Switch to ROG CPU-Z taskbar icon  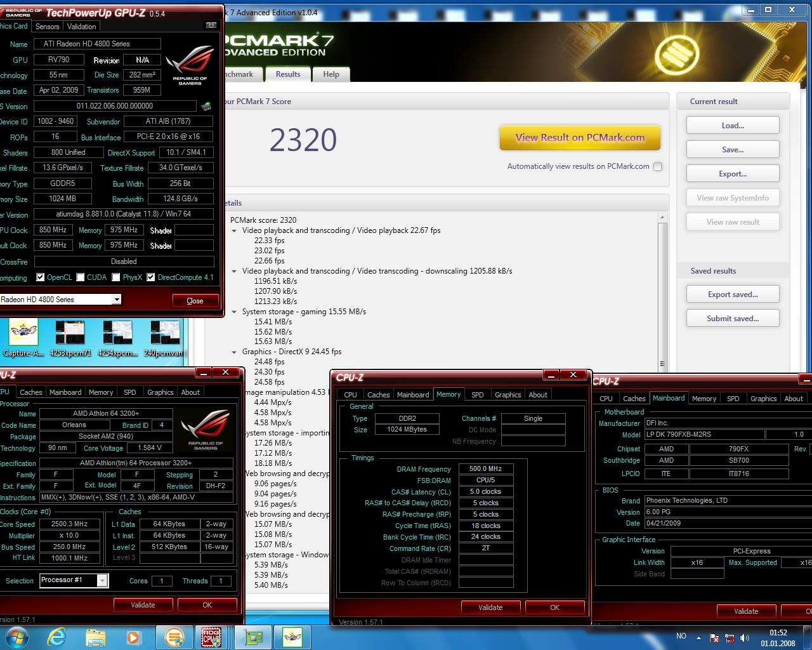tap(211, 637)
